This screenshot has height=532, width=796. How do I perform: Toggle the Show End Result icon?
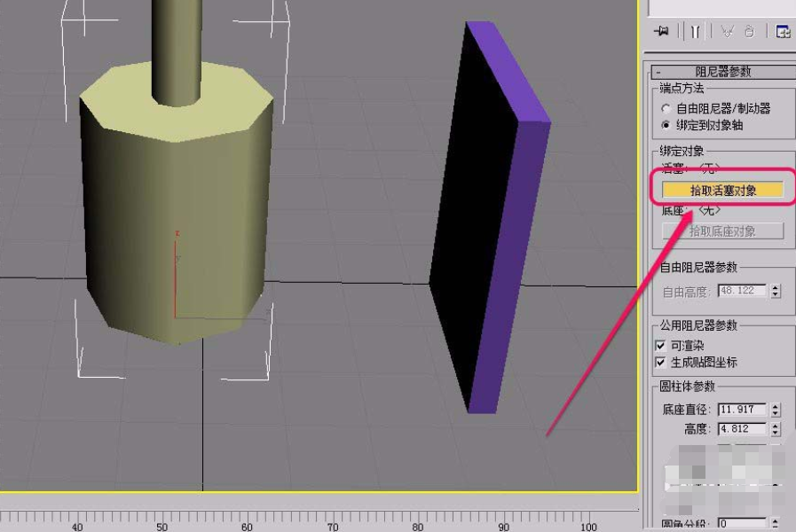click(x=695, y=31)
